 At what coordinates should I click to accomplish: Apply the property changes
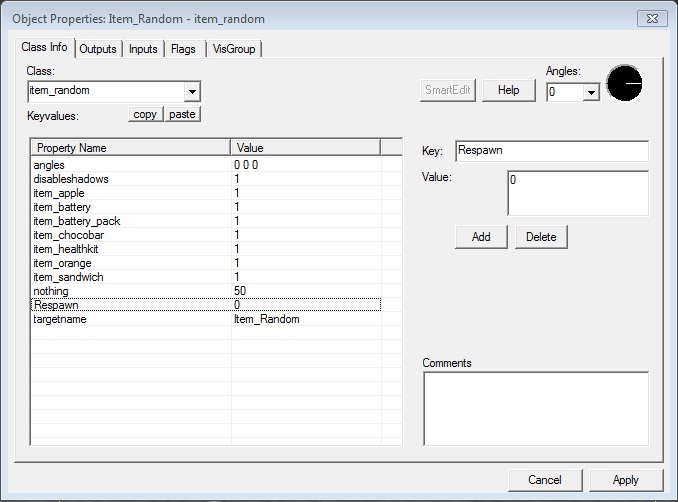[x=626, y=480]
